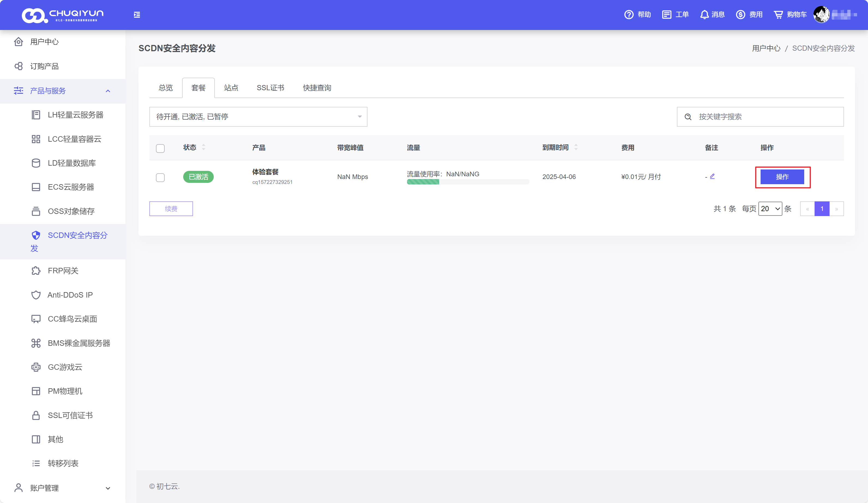Viewport: 868px width, 503px height.
Task: Switch to the SSL证书 tab
Action: tap(270, 88)
